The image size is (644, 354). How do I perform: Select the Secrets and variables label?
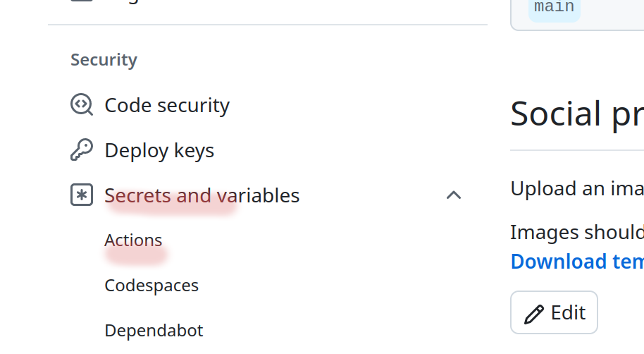(x=202, y=195)
